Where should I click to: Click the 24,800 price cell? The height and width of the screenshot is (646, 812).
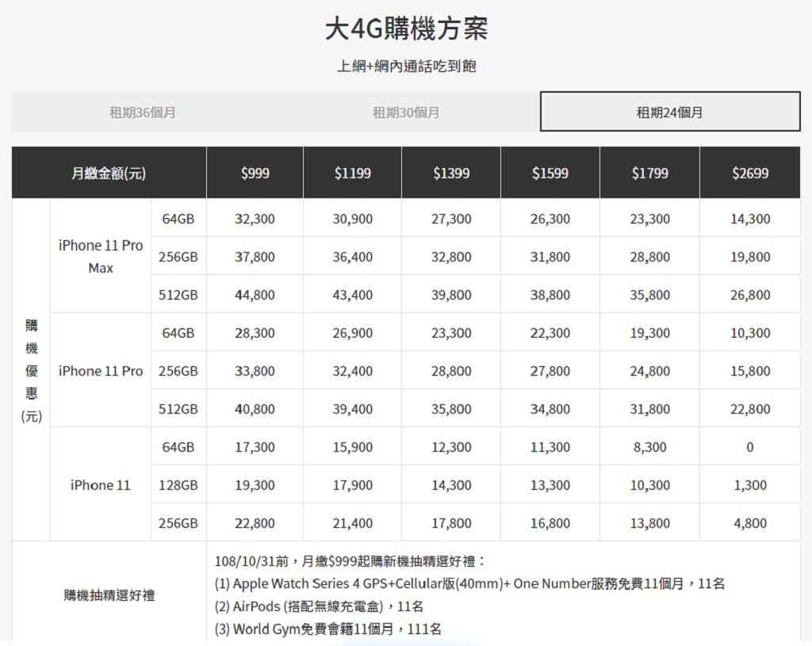(650, 371)
